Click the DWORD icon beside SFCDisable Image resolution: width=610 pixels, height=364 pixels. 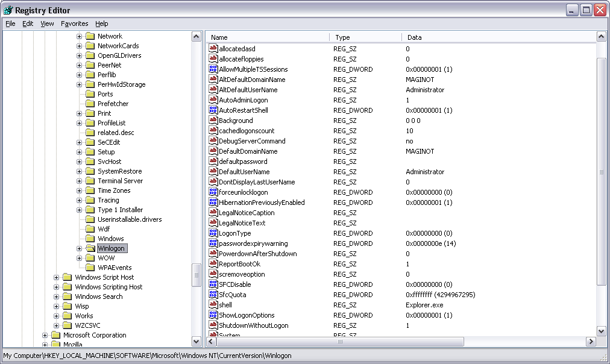tap(213, 284)
